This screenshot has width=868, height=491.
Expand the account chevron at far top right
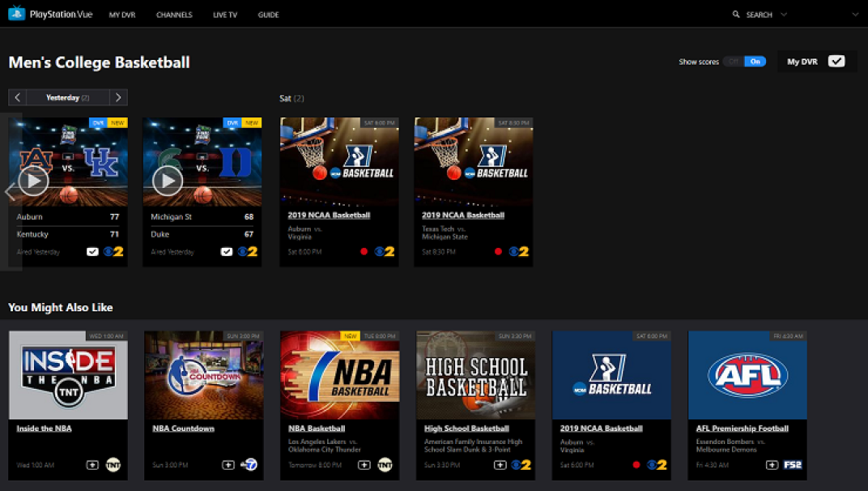(855, 15)
